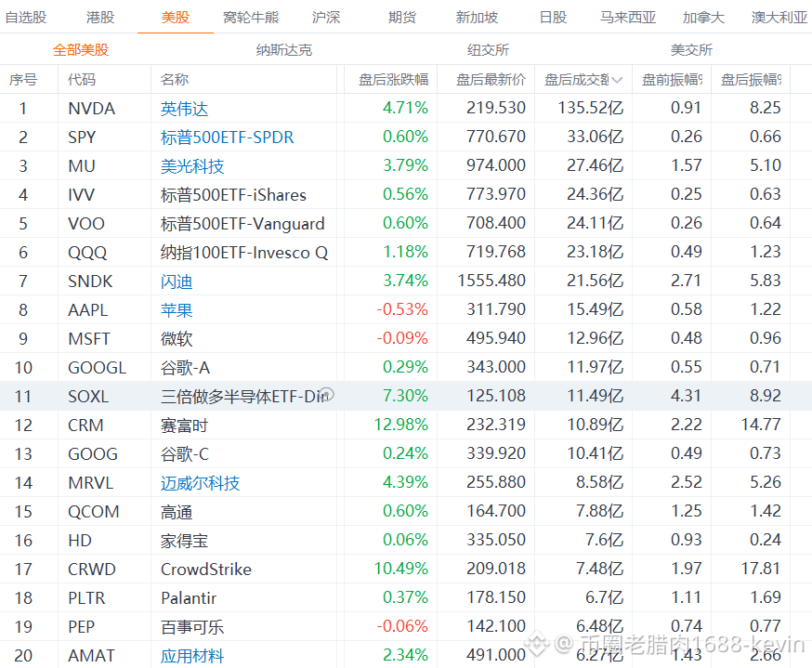This screenshot has width=812, height=668.
Task: Sort by the 盘后振幅 column header
Action: pyautogui.click(x=752, y=80)
